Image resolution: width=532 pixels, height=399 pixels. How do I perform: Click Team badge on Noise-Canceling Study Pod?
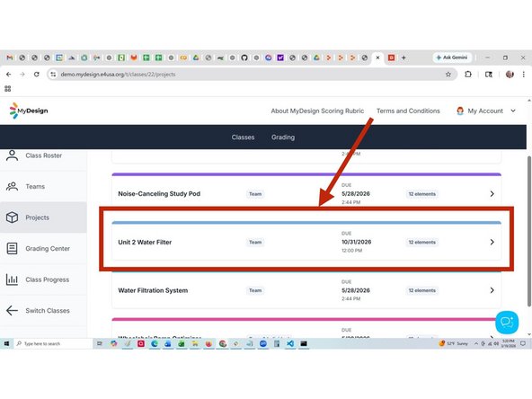255,194
